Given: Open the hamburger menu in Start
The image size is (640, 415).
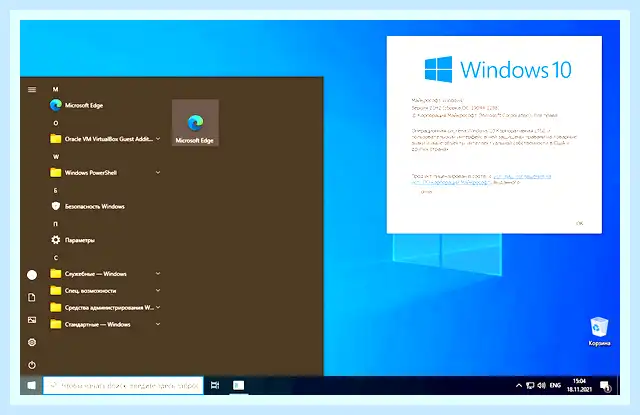Looking at the screenshot, I should tap(32, 89).
